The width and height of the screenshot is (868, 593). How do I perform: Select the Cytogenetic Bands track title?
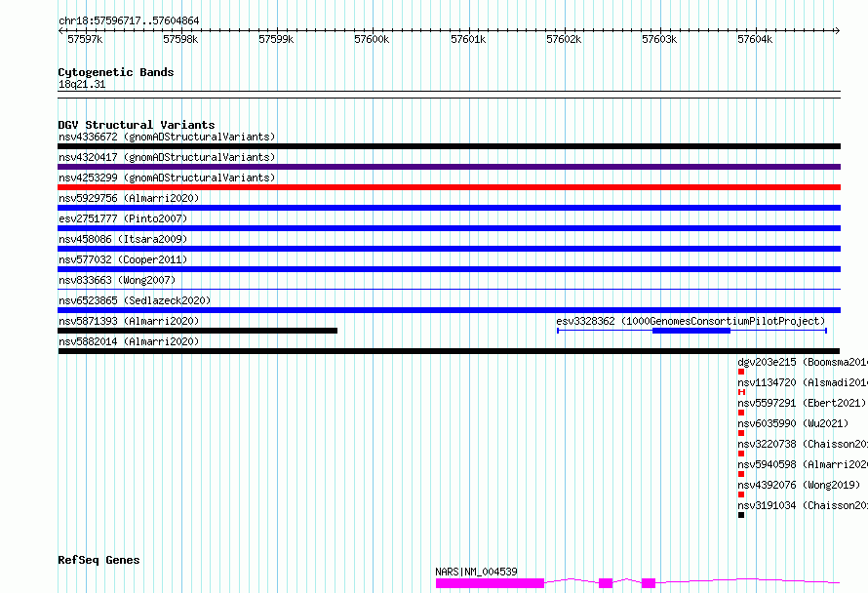point(116,72)
